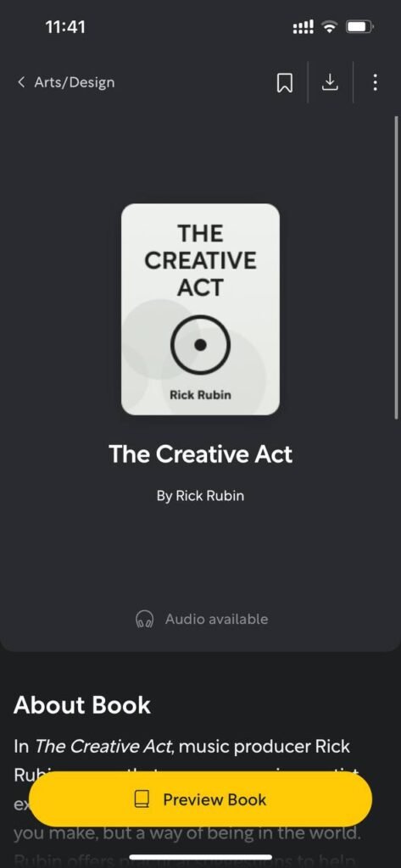Screen dimensions: 401x868
Task: Click the About Book heading
Action: coord(82,705)
